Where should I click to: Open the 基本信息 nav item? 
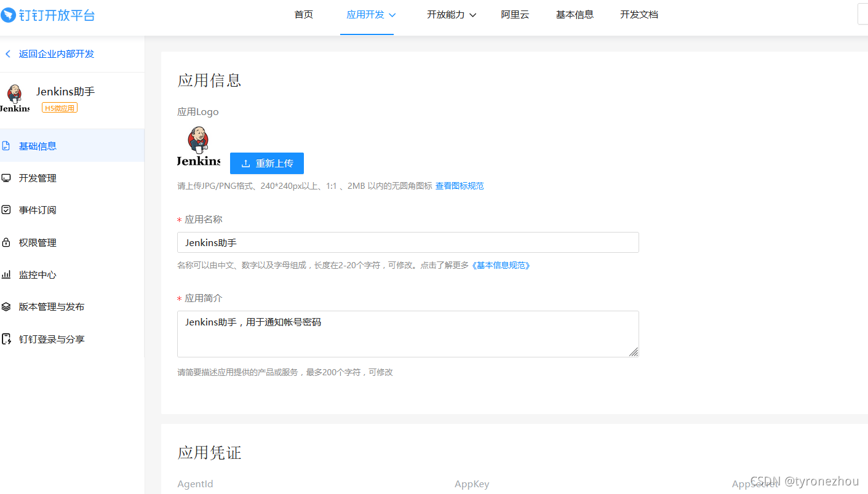tap(575, 15)
